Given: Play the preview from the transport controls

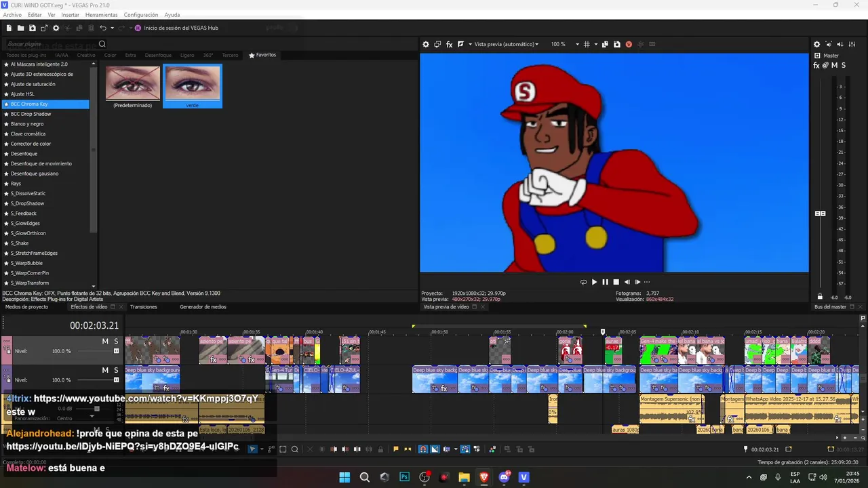Looking at the screenshot, I should [594, 282].
